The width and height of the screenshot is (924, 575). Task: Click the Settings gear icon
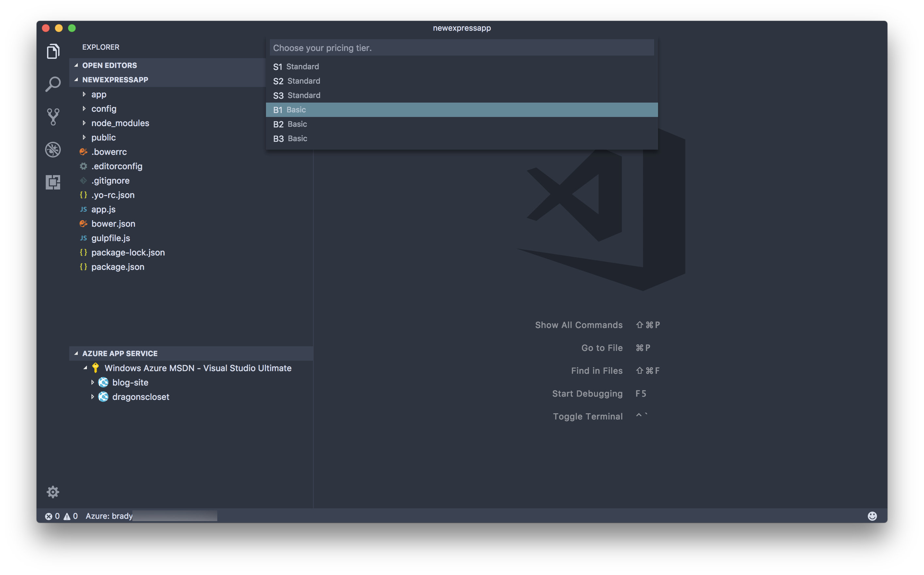click(52, 492)
